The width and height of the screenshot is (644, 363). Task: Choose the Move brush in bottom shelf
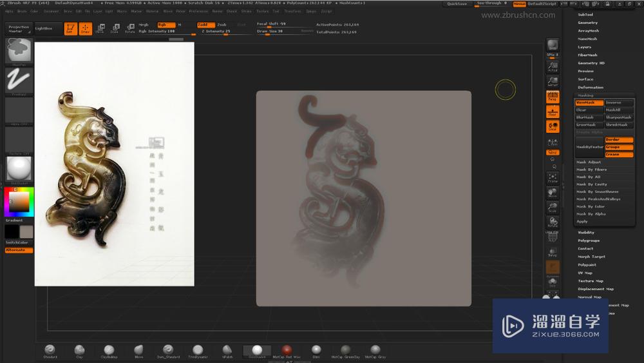coord(139,351)
